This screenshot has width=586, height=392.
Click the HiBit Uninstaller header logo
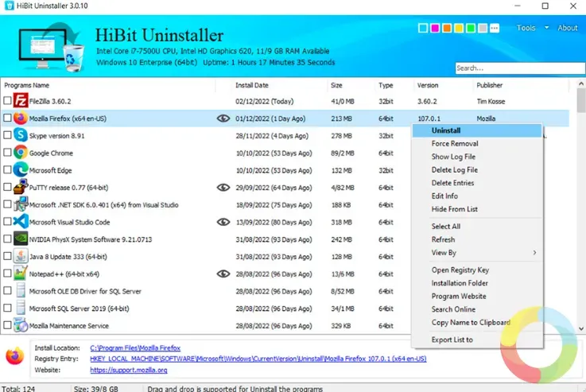click(52, 47)
